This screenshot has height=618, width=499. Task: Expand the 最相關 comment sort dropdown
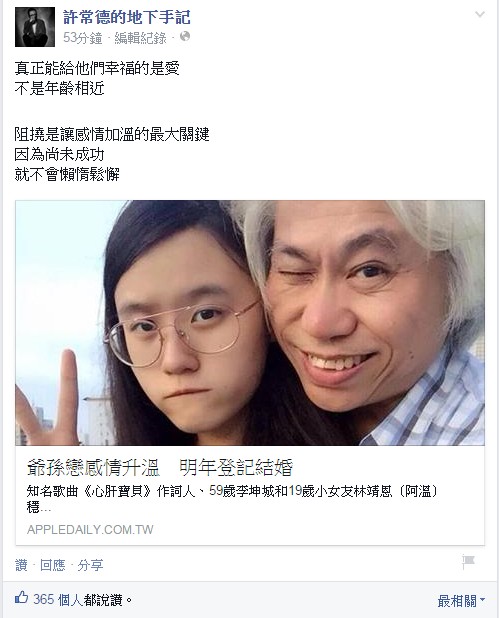pos(461,601)
